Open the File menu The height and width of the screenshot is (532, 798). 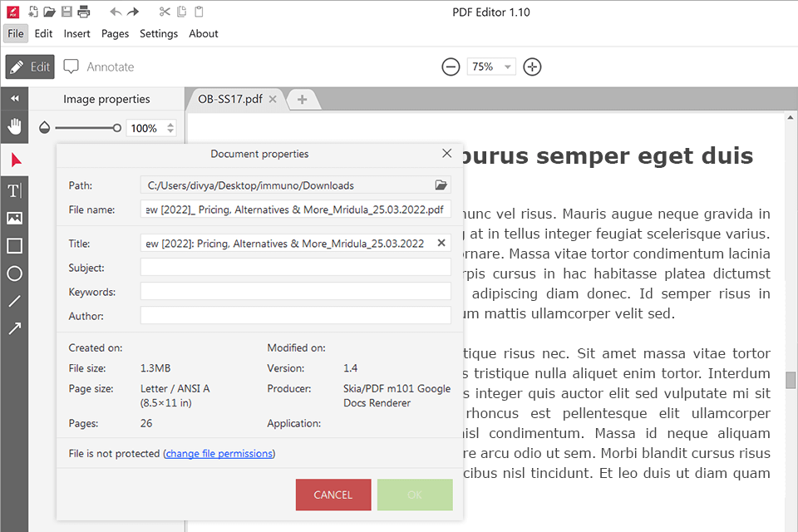click(x=16, y=33)
